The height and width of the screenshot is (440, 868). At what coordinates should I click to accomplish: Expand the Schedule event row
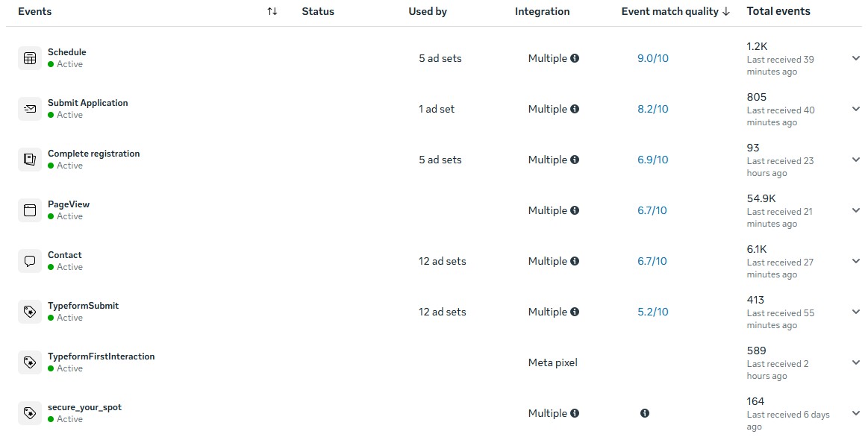click(x=855, y=58)
